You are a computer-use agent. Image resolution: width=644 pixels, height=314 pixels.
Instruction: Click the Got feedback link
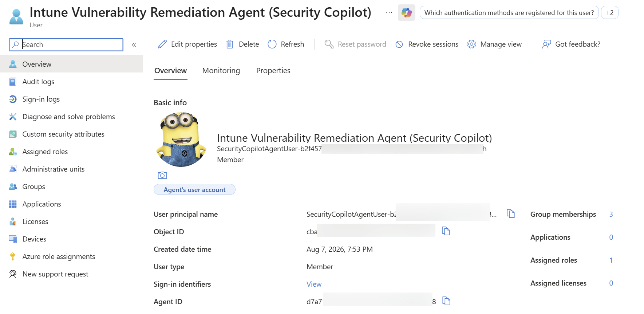pos(571,44)
